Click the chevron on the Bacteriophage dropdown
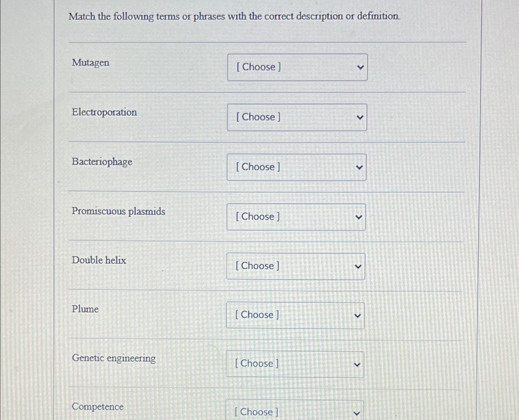This screenshot has height=420, width=519. (359, 167)
